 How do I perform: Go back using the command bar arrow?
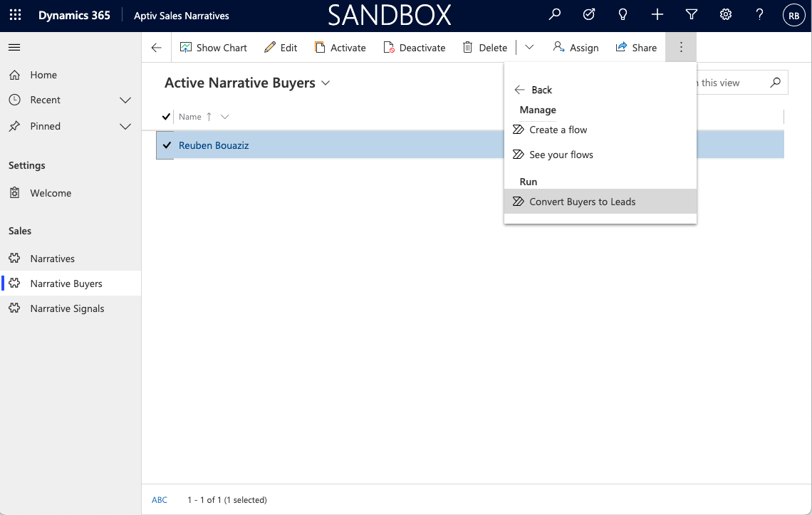[157, 48]
